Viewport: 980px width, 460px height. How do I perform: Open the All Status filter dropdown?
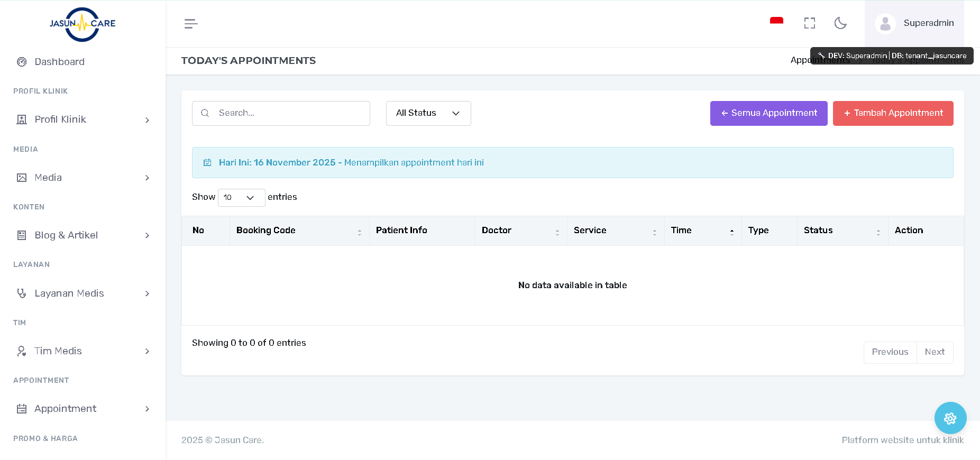(x=428, y=113)
